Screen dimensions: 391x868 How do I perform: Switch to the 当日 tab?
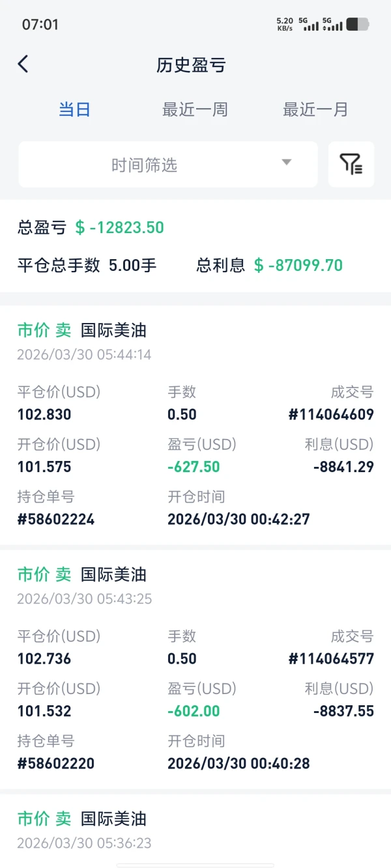coord(74,109)
